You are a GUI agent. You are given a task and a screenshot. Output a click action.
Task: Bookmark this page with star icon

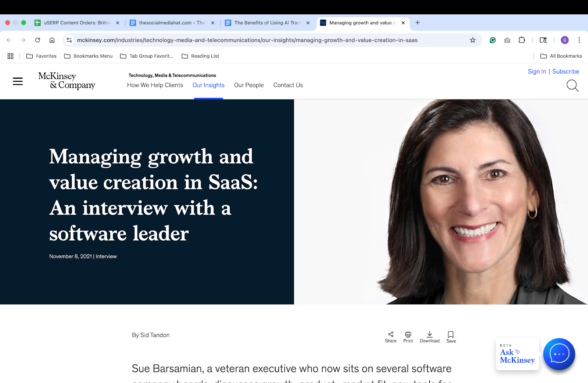(x=473, y=40)
